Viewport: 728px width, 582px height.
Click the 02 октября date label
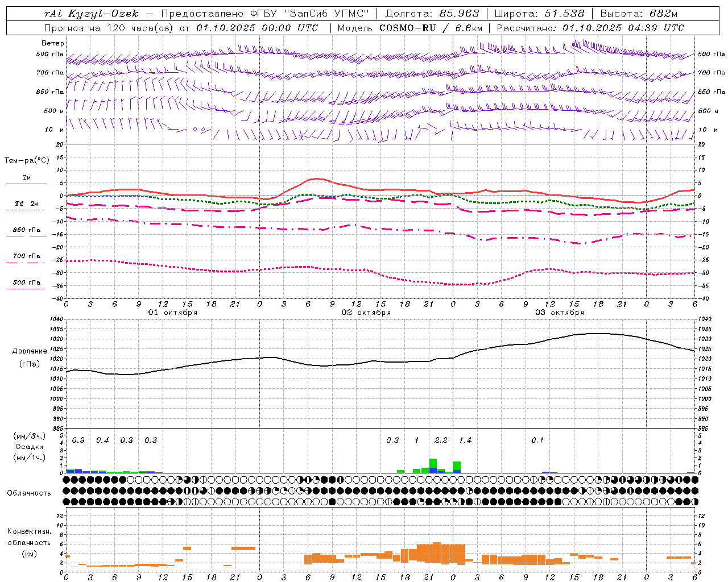(x=366, y=313)
